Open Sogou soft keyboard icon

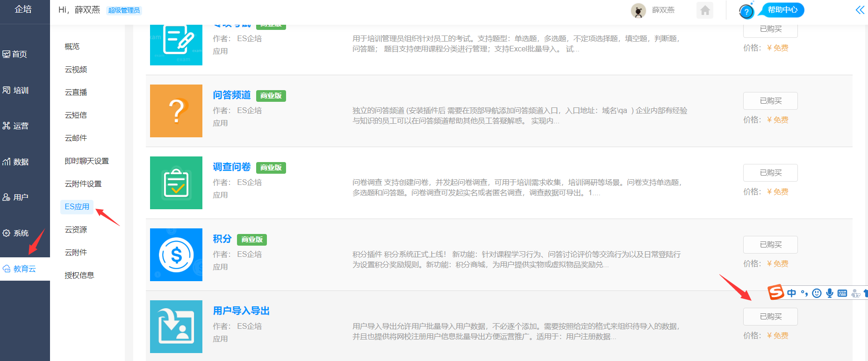click(x=842, y=293)
